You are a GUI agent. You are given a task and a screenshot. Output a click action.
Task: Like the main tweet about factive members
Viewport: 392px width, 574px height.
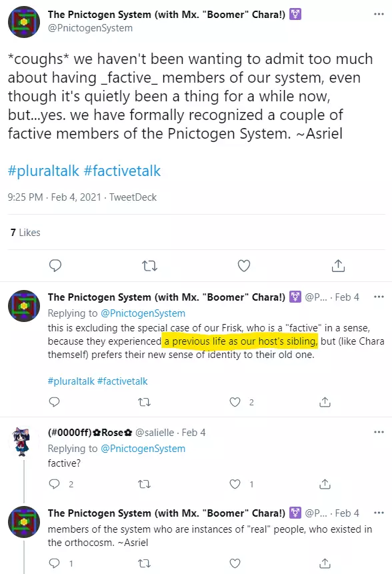click(x=244, y=265)
